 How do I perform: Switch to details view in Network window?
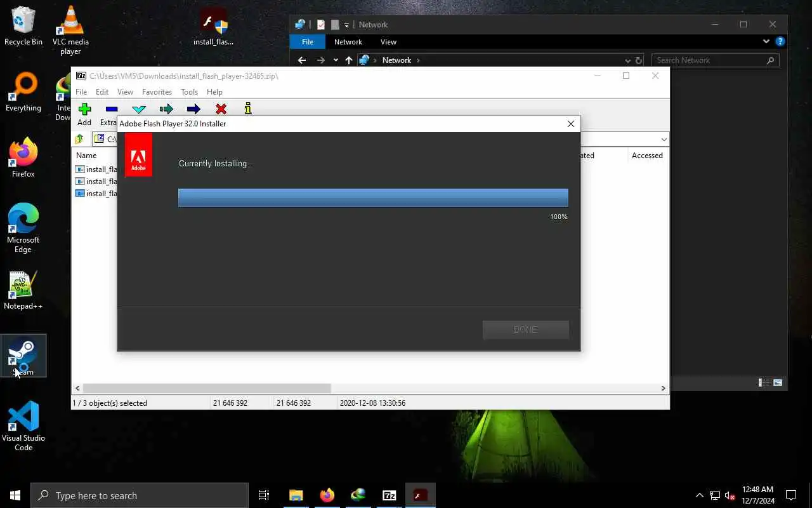pyautogui.click(x=764, y=383)
